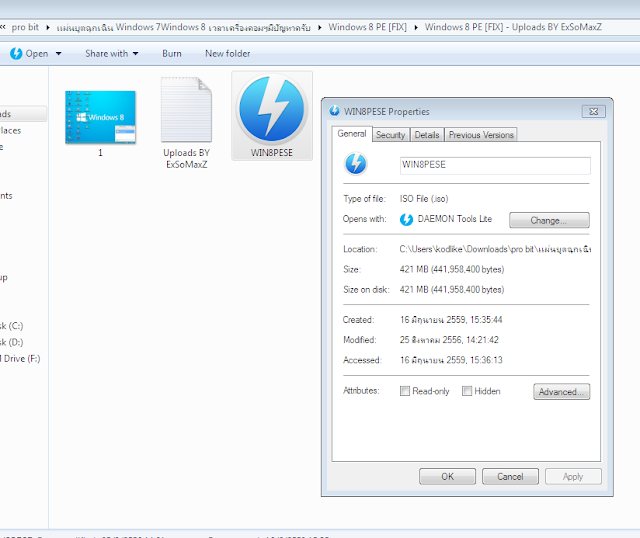Select the Drive (F:) sidebar entry

point(20,359)
